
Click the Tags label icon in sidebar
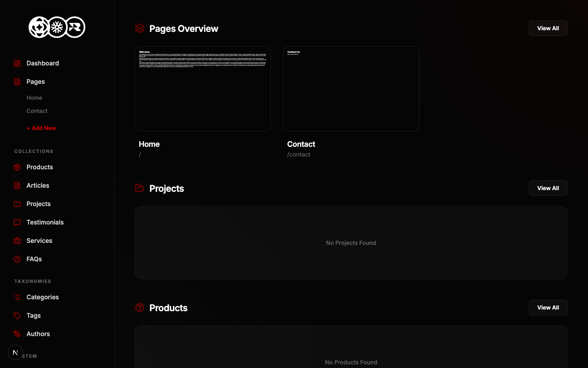pos(17,316)
